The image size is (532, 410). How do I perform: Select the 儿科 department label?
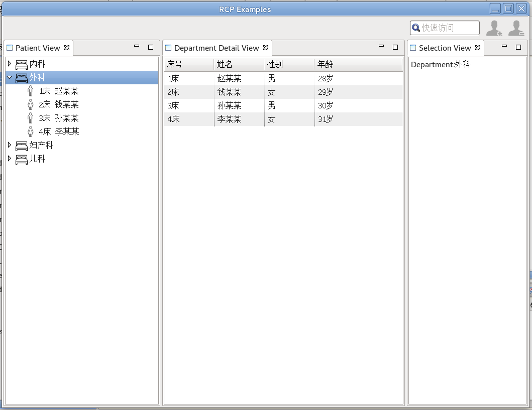37,159
